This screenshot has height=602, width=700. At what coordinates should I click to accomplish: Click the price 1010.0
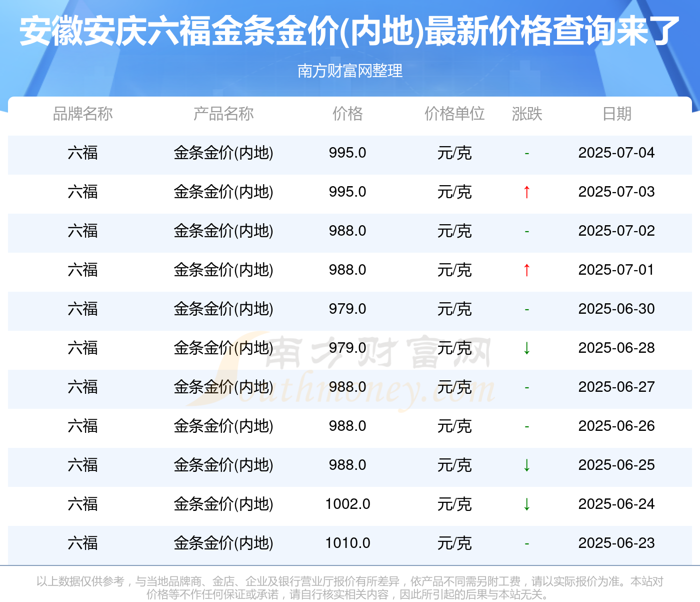point(347,543)
